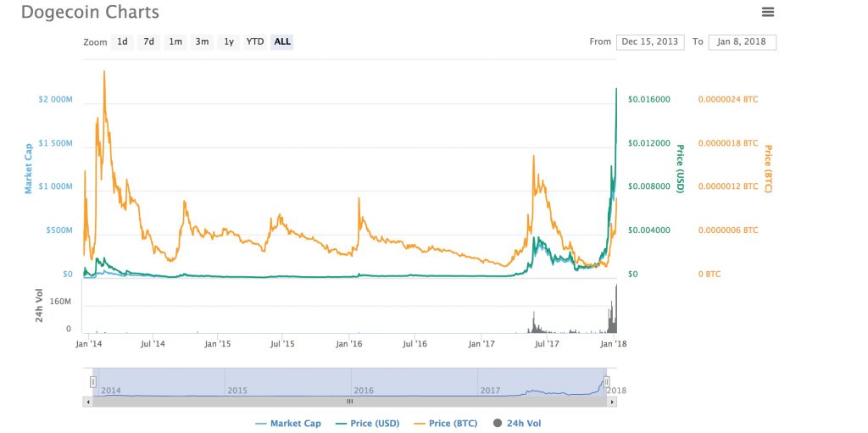
Task: Click the 0.0000006 BTC axis label
Action: click(728, 230)
